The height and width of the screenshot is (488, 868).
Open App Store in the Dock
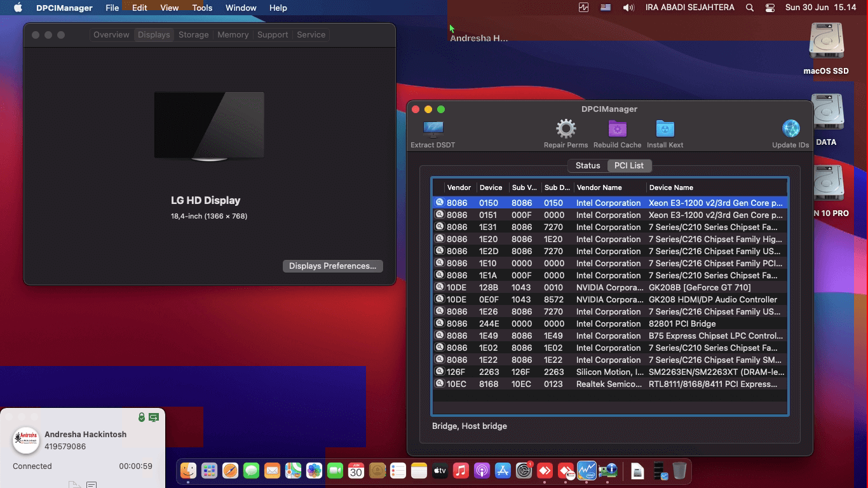(x=503, y=471)
